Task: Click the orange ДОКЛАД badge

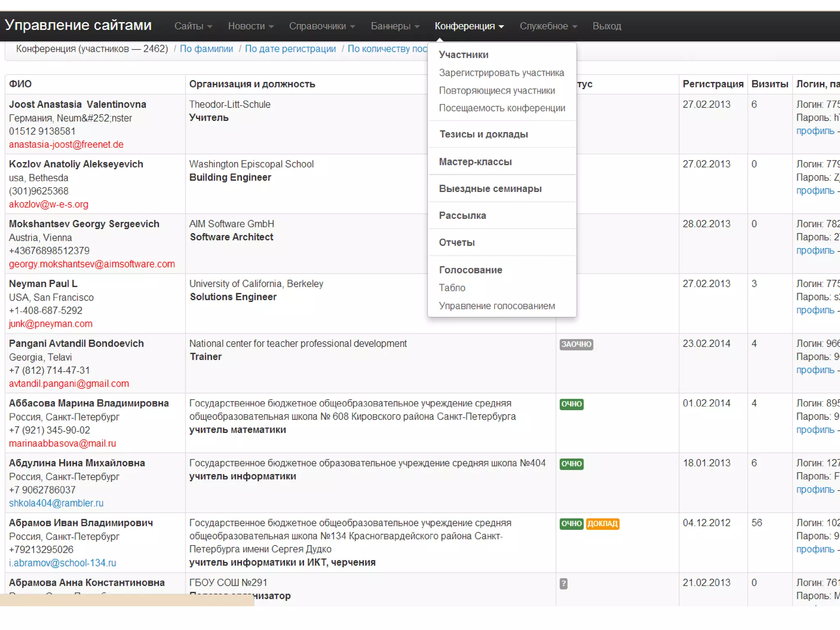Action: coord(602,524)
